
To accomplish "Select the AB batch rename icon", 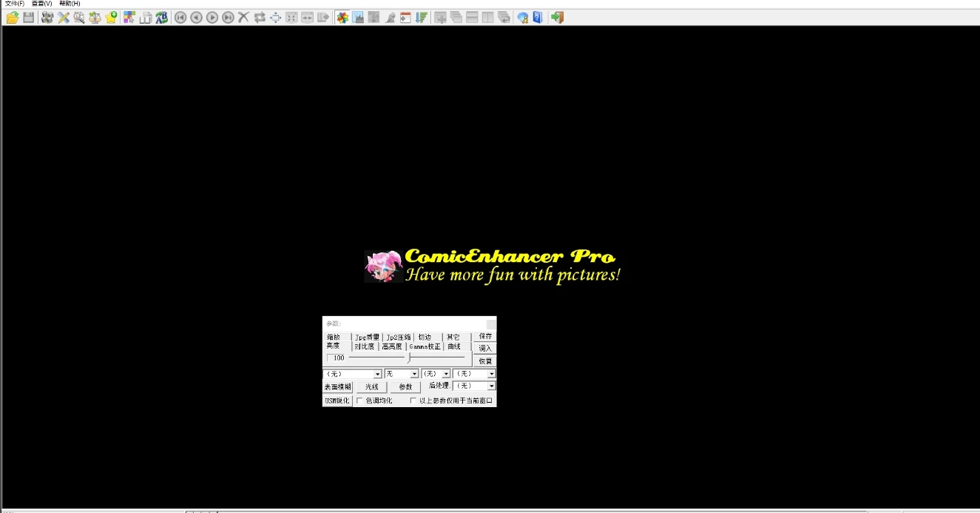I will pyautogui.click(x=162, y=18).
